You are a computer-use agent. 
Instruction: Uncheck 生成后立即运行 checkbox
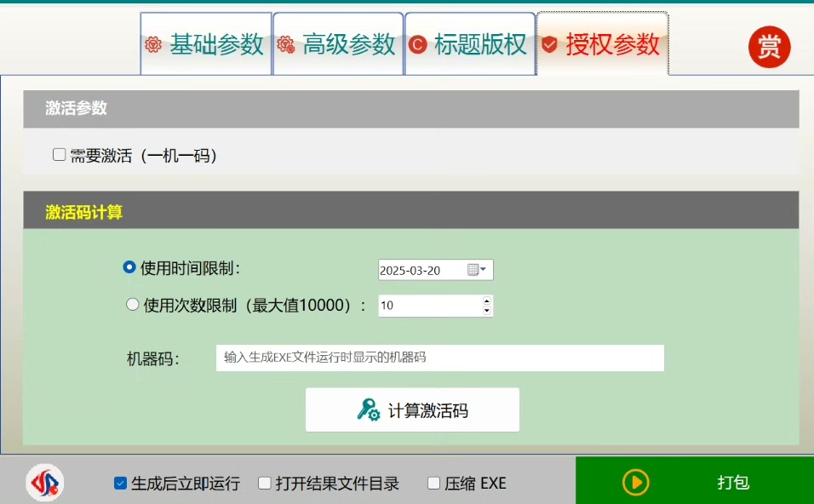(120, 484)
